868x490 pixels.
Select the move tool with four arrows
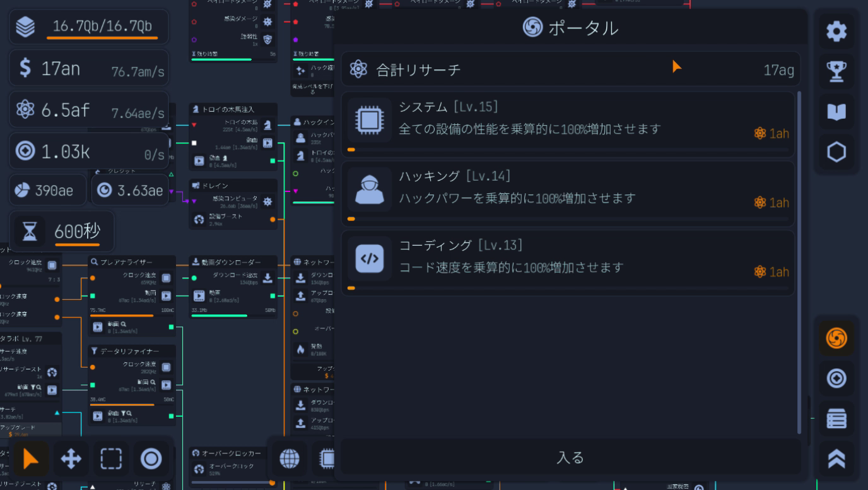[71, 460]
